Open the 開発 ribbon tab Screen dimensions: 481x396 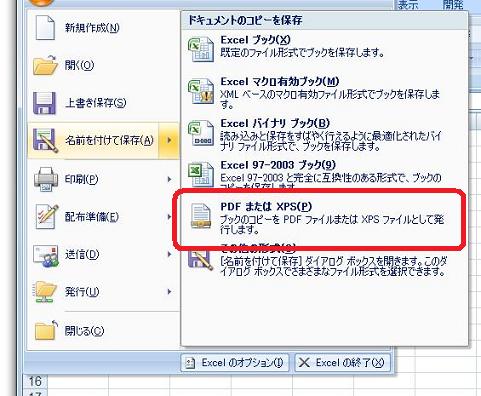[x=453, y=5]
